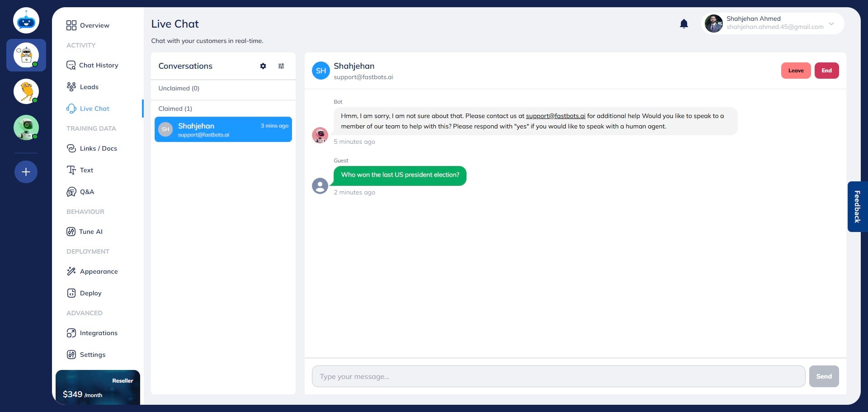Open conversation settings with the gear icon

[x=263, y=66]
